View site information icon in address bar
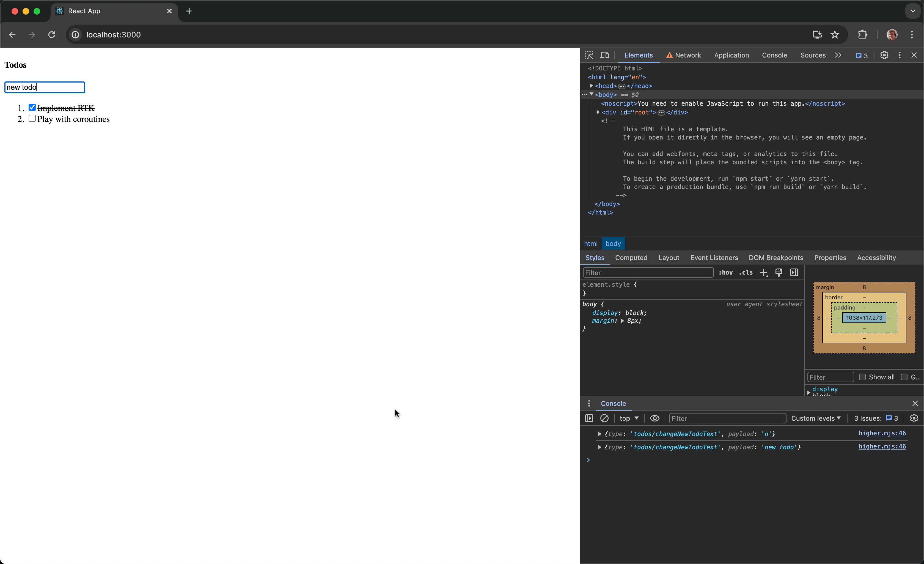 pyautogui.click(x=75, y=34)
